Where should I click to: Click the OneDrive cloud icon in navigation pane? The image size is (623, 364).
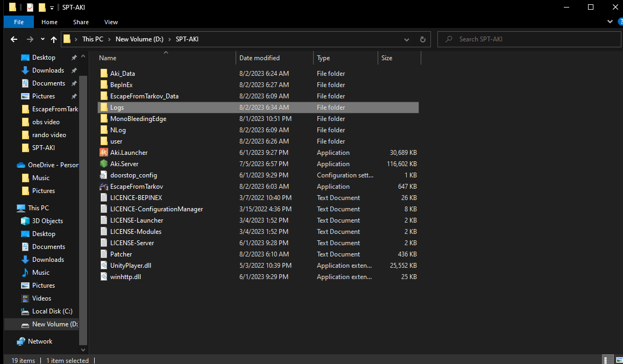point(20,165)
